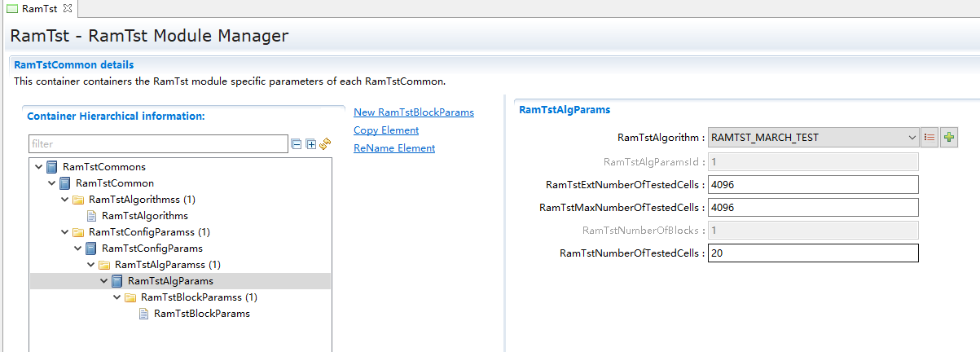Click the expand all tree icon
Screen dimensions: 980x352
310,144
